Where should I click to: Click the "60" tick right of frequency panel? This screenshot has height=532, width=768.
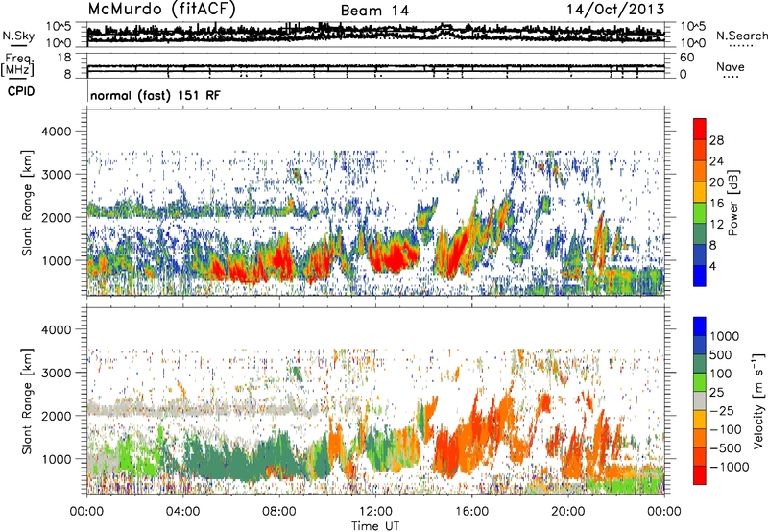click(x=686, y=58)
